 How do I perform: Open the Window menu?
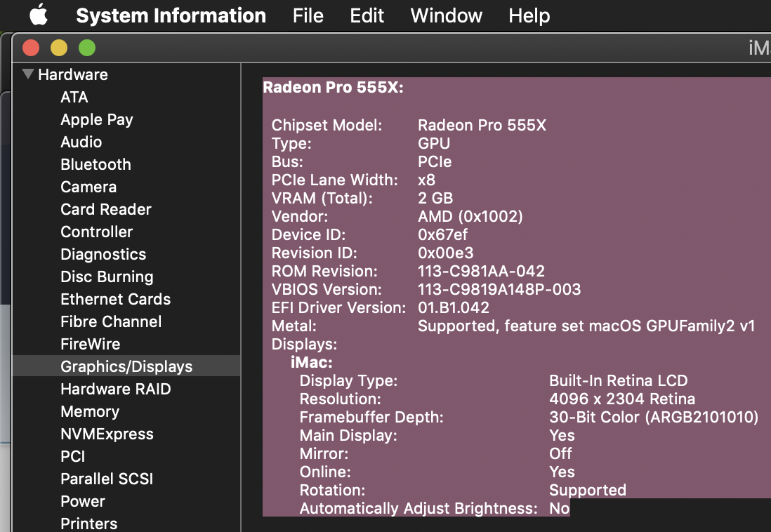click(x=447, y=15)
